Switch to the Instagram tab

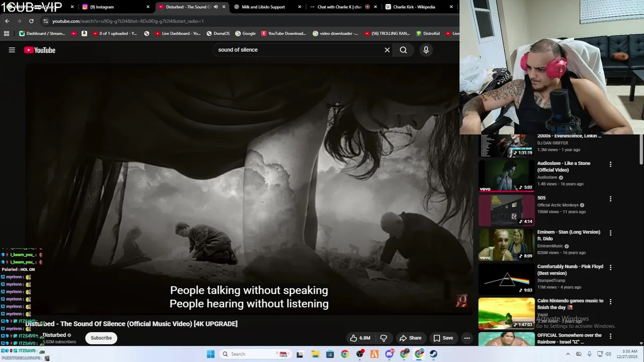click(116, 7)
